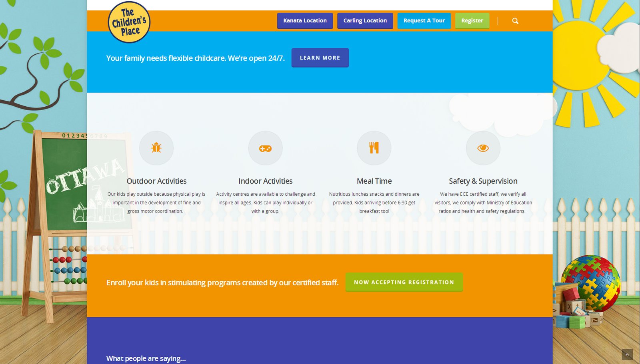
Task: Click the Safety & Supervision heading
Action: pos(483,181)
